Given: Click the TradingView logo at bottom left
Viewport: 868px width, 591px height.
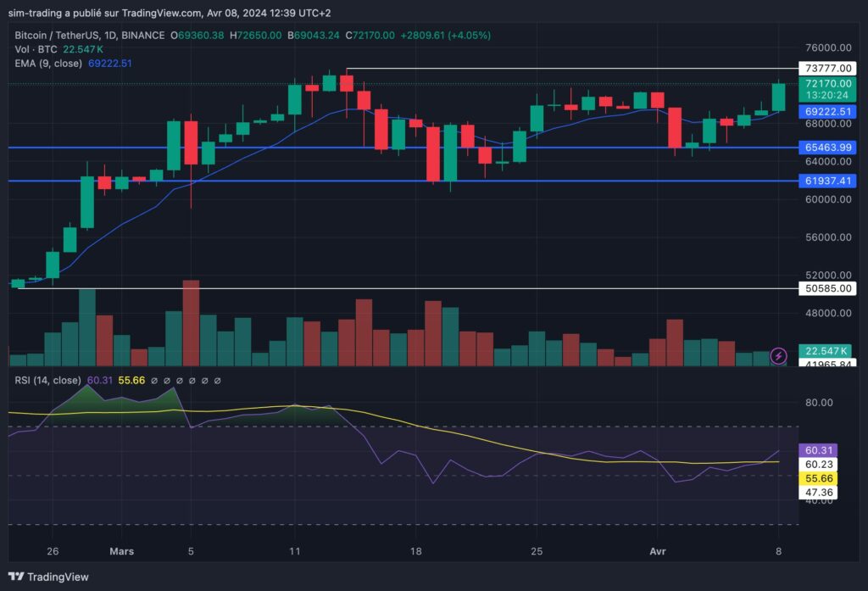Looking at the screenshot, I should click(x=47, y=577).
